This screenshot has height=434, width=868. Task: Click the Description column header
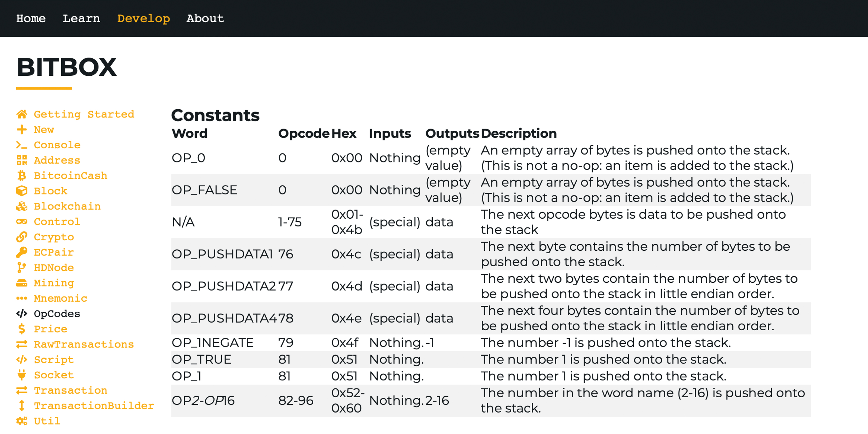(519, 134)
